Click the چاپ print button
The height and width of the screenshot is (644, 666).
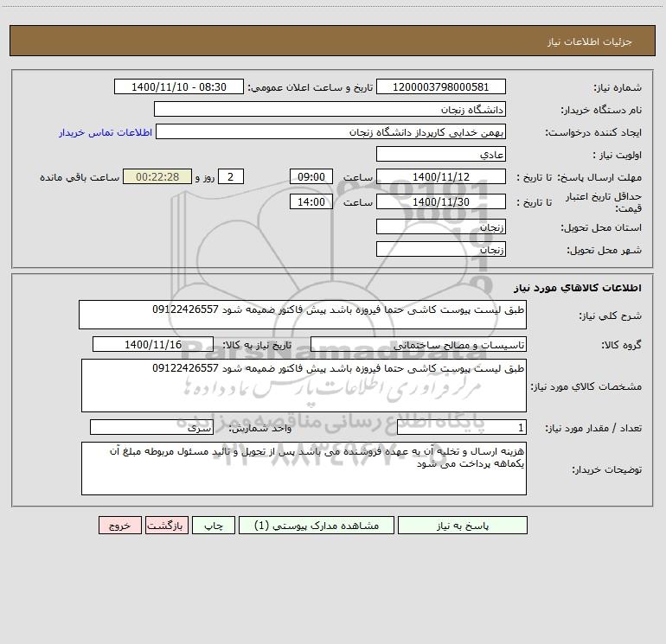click(214, 525)
